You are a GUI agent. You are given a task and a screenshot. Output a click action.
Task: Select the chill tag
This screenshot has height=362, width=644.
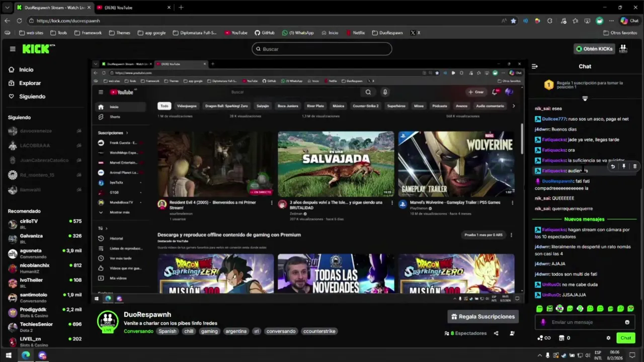(189, 331)
